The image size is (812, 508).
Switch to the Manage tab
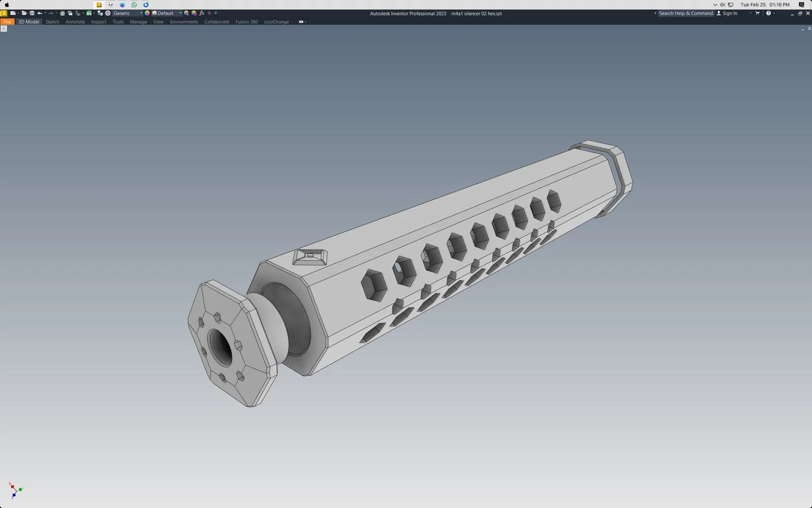(138, 22)
